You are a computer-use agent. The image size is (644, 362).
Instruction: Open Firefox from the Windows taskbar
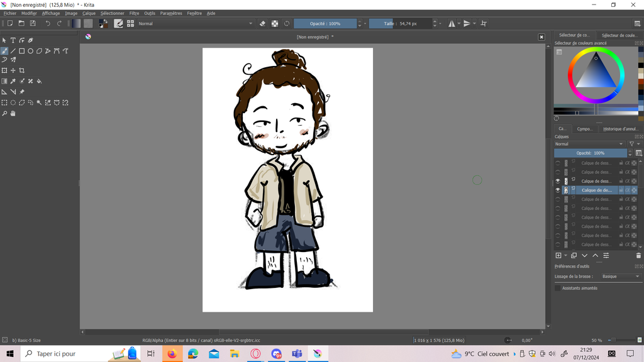coord(172,354)
